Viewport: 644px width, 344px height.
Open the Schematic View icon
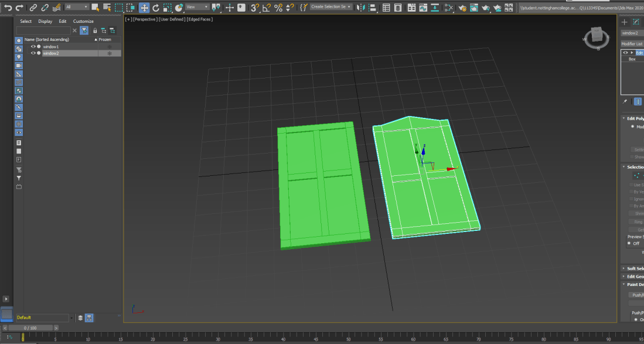click(449, 8)
